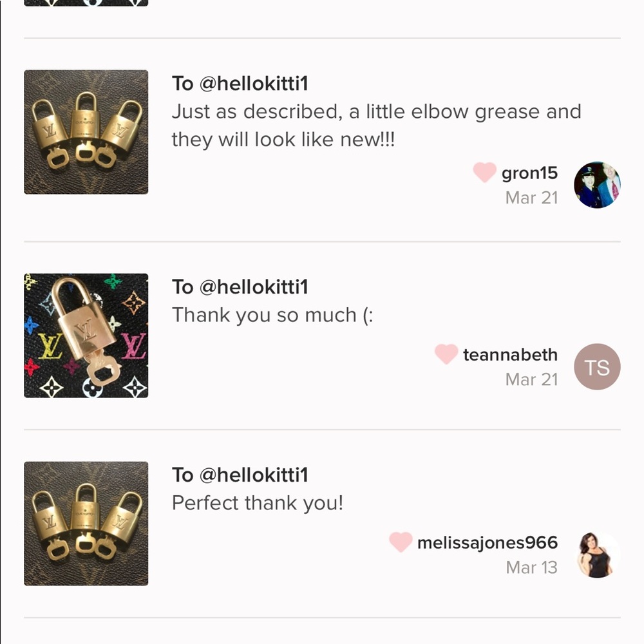Select the "Perfect thank you!" comment text

click(258, 504)
